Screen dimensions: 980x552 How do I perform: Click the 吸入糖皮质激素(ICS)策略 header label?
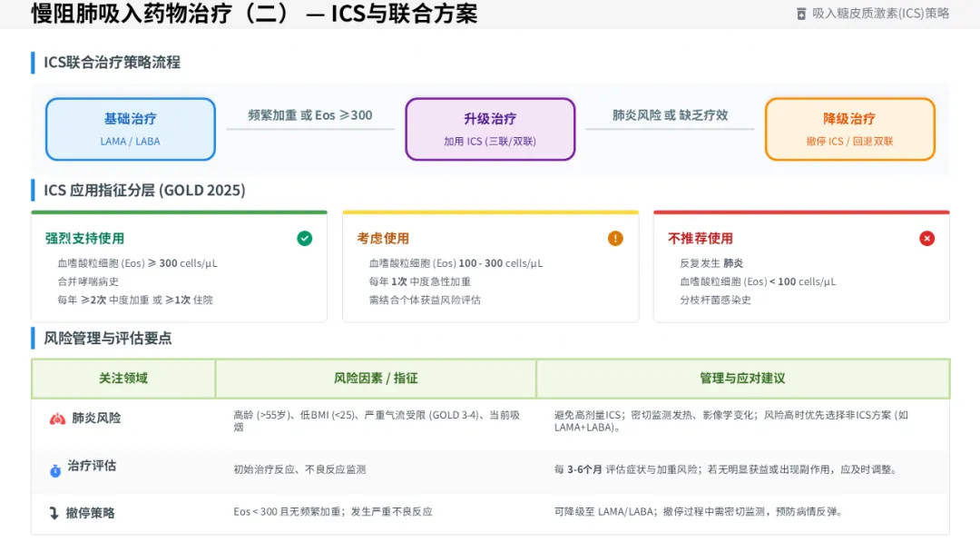[880, 14]
